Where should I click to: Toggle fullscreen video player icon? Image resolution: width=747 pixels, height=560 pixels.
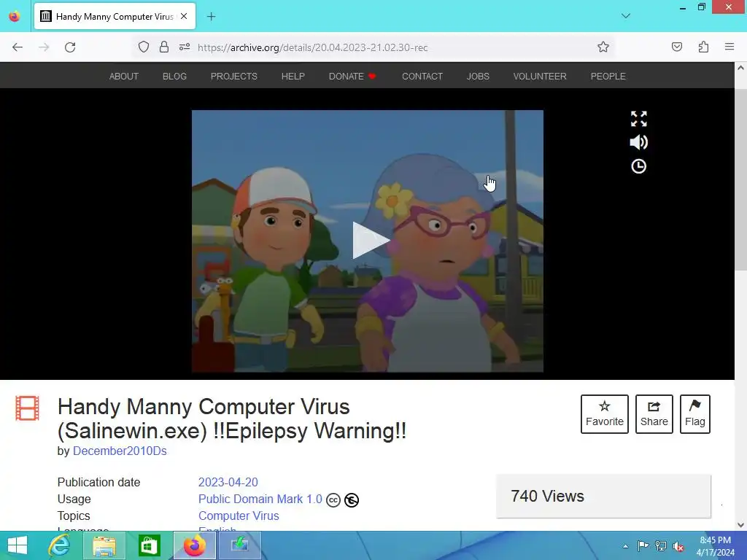[638, 119]
